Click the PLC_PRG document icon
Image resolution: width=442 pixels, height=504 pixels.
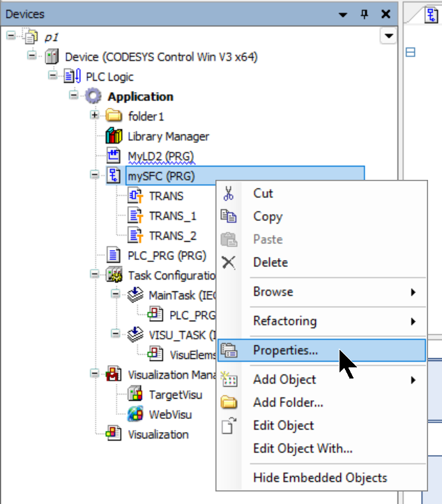(113, 255)
